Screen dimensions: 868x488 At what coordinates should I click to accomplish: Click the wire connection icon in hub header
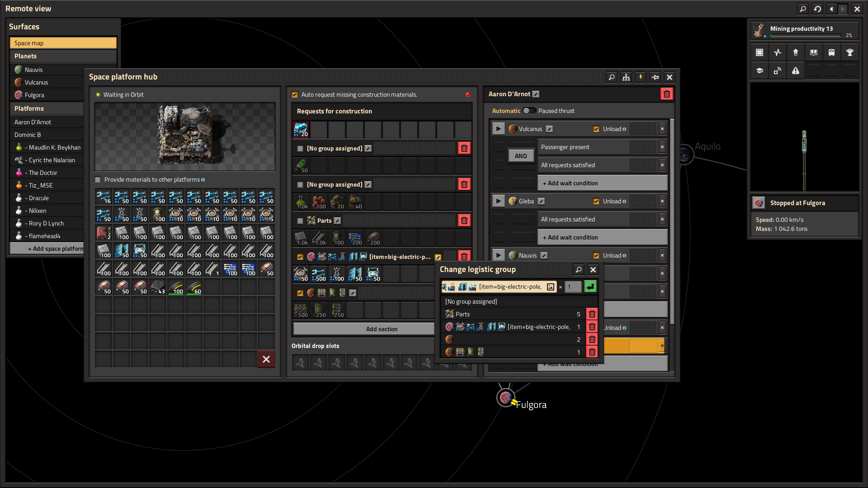pos(655,77)
